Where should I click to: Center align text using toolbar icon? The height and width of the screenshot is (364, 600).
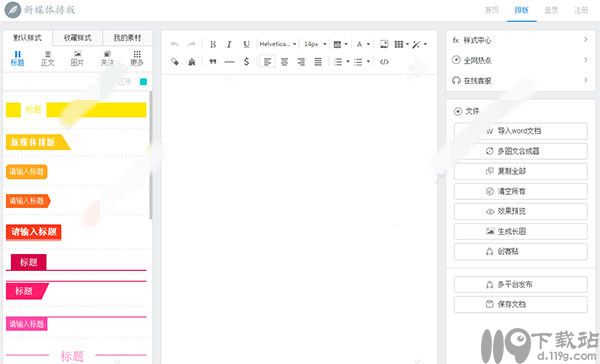(284, 62)
